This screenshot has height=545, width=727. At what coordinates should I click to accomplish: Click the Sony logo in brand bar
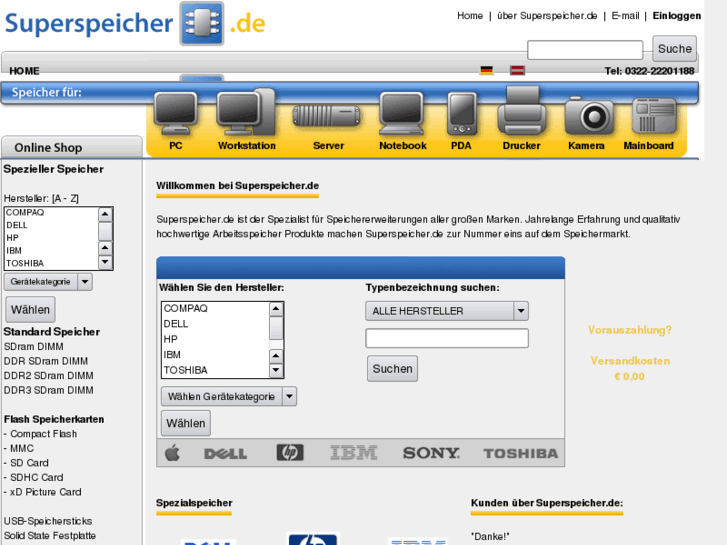pos(431,453)
